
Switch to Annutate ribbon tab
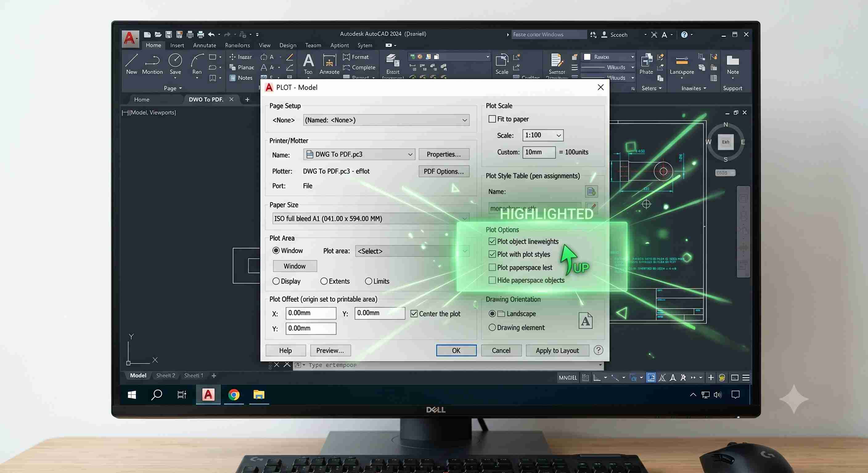[x=205, y=45]
